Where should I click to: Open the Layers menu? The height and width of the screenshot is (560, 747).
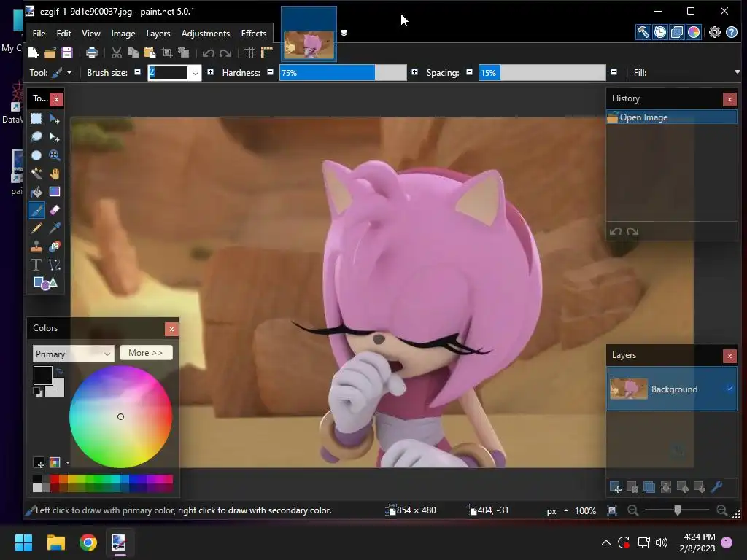[158, 34]
